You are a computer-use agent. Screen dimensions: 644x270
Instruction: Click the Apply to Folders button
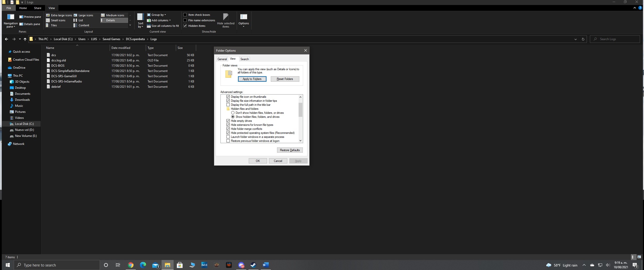point(252,79)
